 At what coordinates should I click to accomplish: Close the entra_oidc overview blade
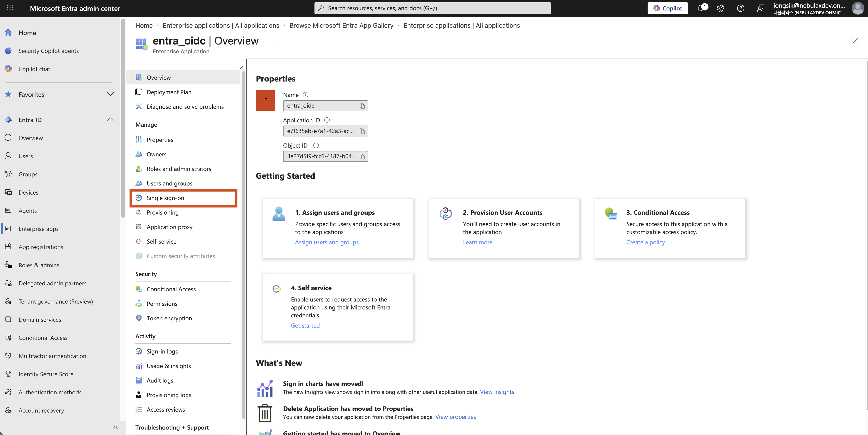point(855,41)
